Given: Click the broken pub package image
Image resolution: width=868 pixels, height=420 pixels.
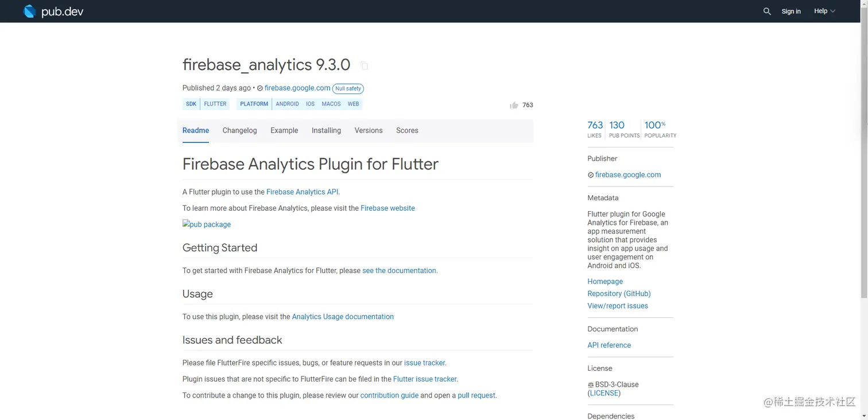Looking at the screenshot, I should [207, 224].
